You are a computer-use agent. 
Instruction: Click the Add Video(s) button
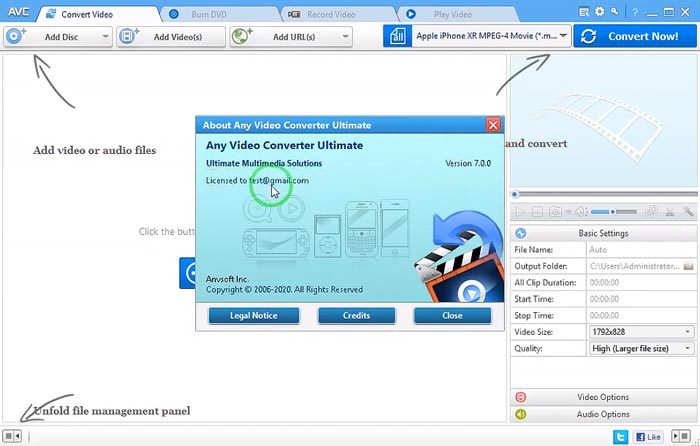(171, 37)
